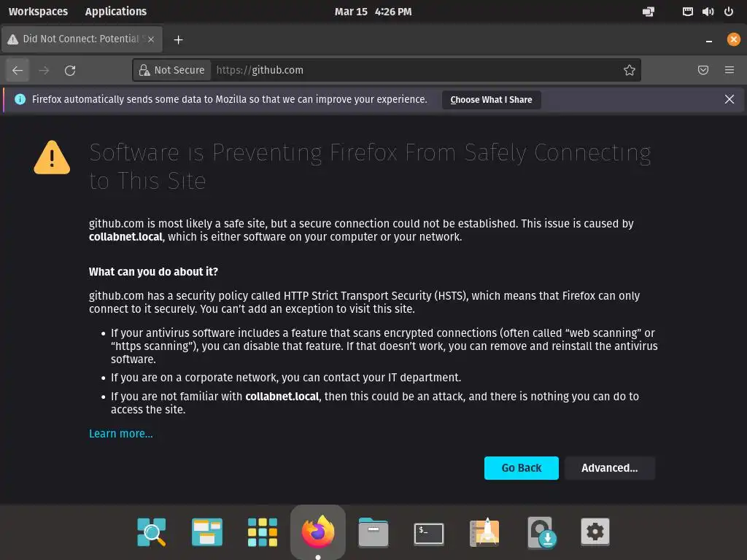This screenshot has width=747, height=560.
Task: Click the date and time in top bar
Action: pos(373,12)
